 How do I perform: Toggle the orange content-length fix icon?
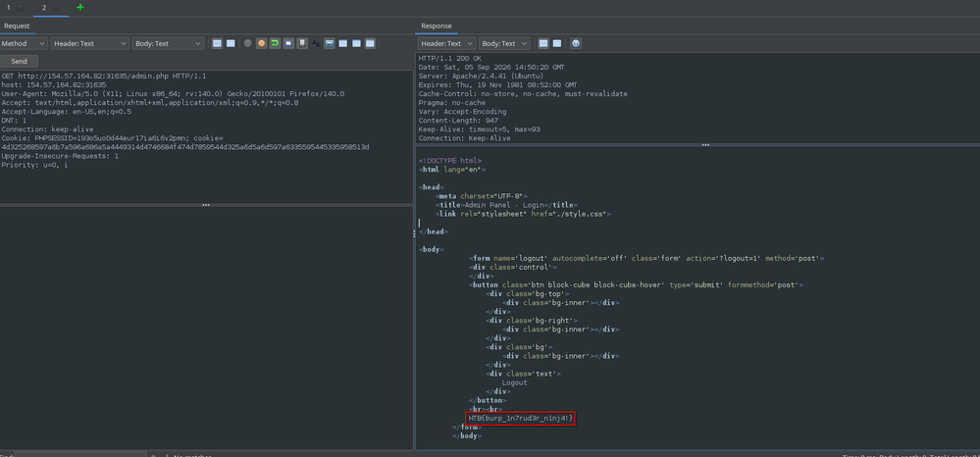[x=261, y=44]
